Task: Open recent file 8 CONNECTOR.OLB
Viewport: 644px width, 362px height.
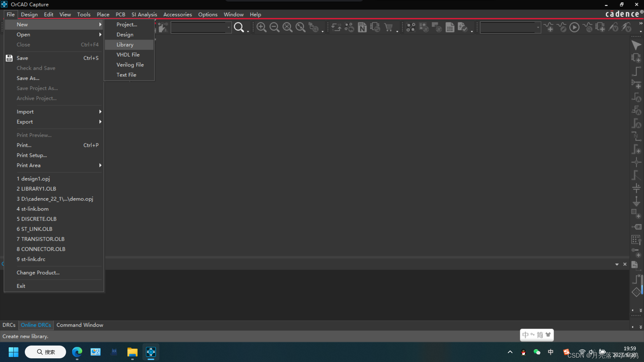Action: 54,249
